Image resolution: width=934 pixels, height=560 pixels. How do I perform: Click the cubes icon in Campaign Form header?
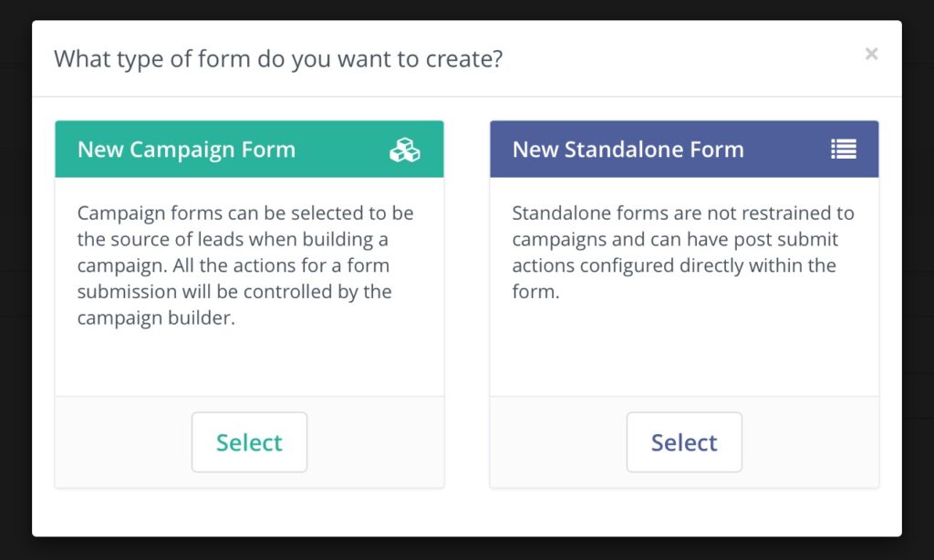pos(404,150)
